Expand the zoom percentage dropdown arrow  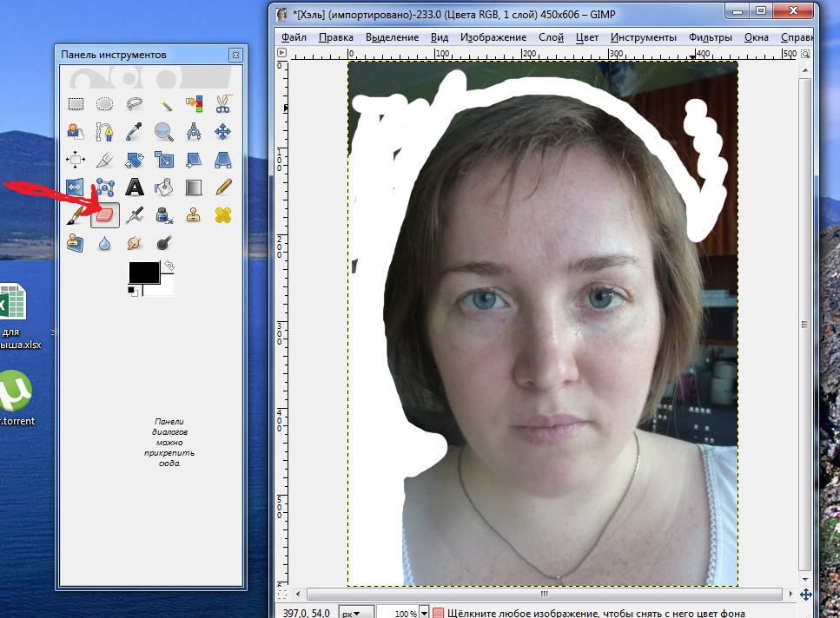(x=424, y=613)
